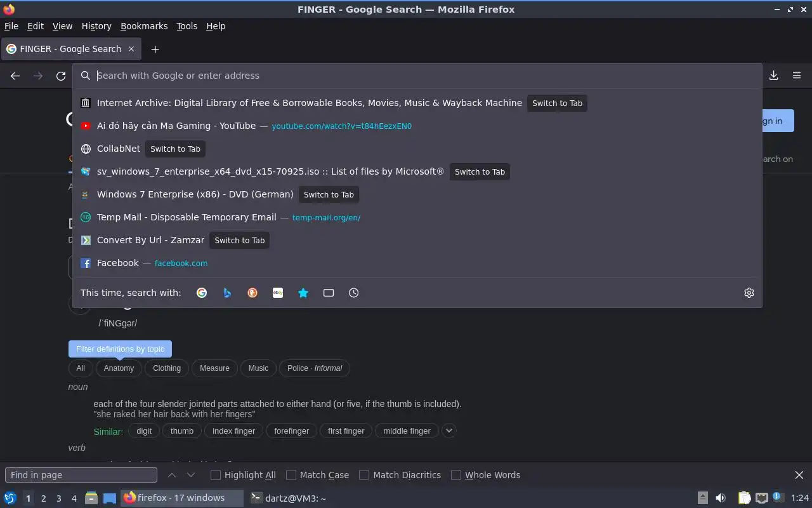The height and width of the screenshot is (508, 812).
Task: Filter definitions by Anatomy
Action: (x=119, y=368)
